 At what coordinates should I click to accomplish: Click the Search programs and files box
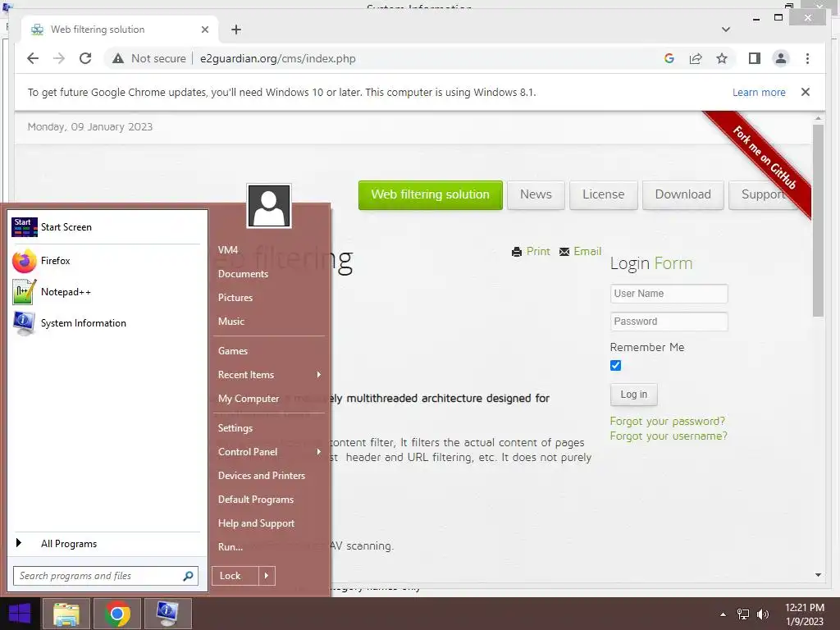coord(106,576)
